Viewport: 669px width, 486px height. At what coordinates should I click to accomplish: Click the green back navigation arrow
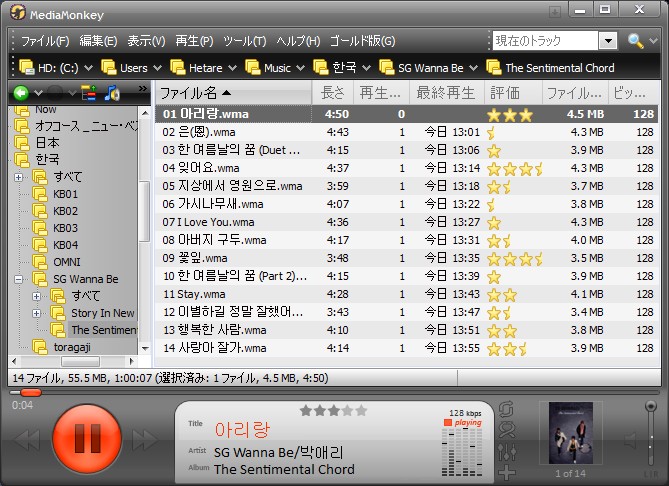[21, 93]
